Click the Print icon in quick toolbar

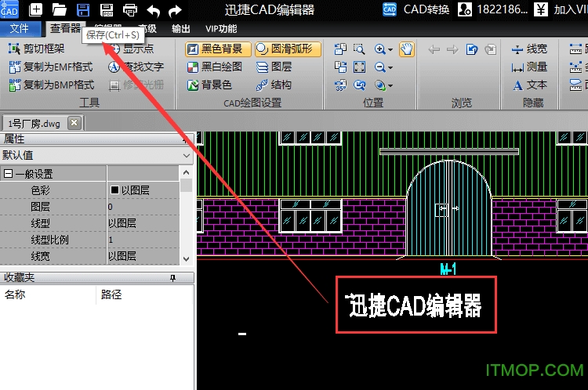click(x=130, y=9)
